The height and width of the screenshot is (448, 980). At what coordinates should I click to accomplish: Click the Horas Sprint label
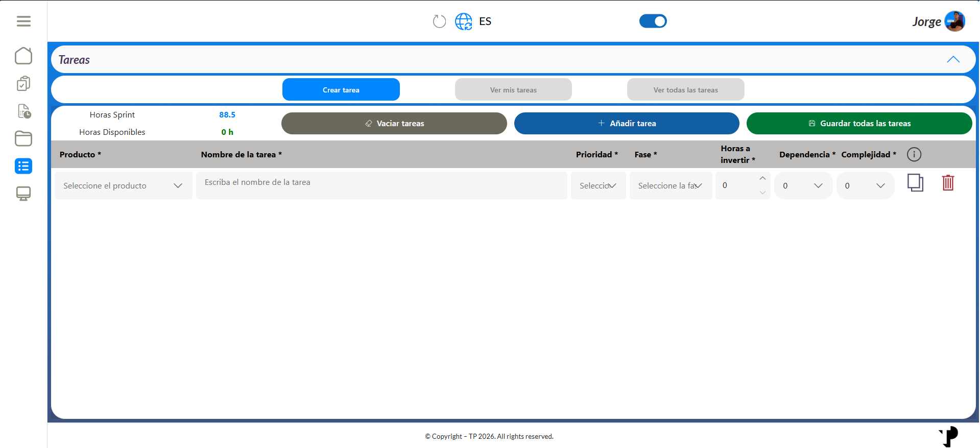click(112, 115)
